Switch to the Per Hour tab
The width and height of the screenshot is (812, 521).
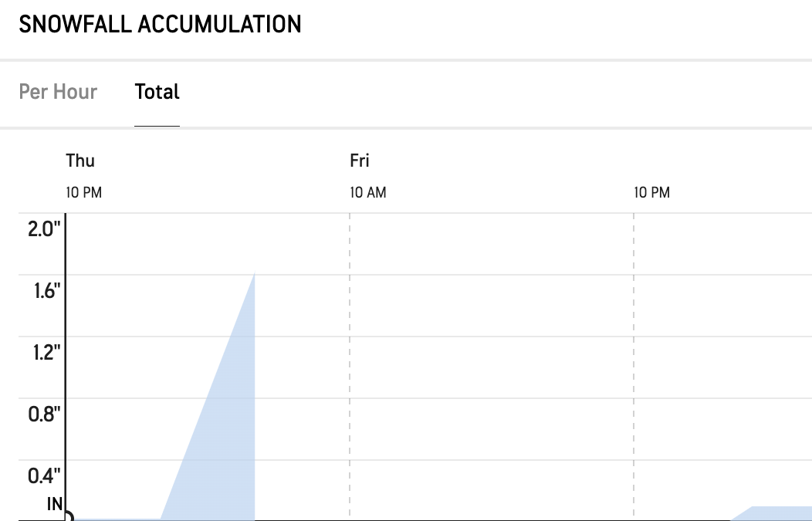point(58,92)
